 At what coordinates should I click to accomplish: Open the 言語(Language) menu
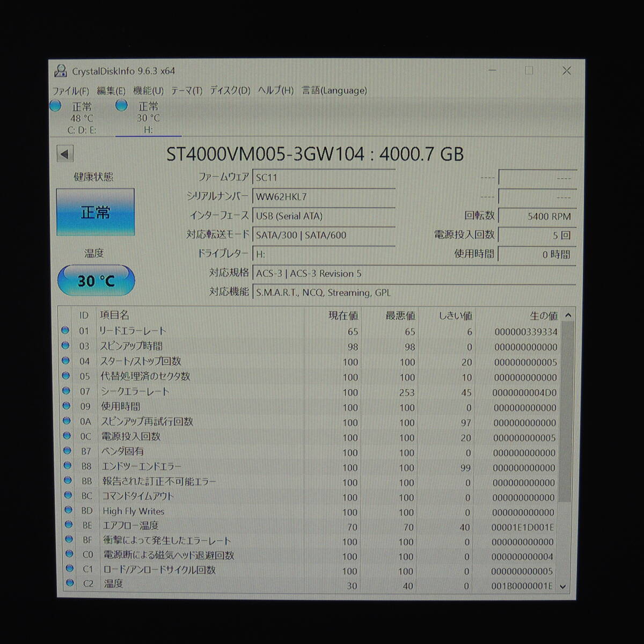(334, 91)
